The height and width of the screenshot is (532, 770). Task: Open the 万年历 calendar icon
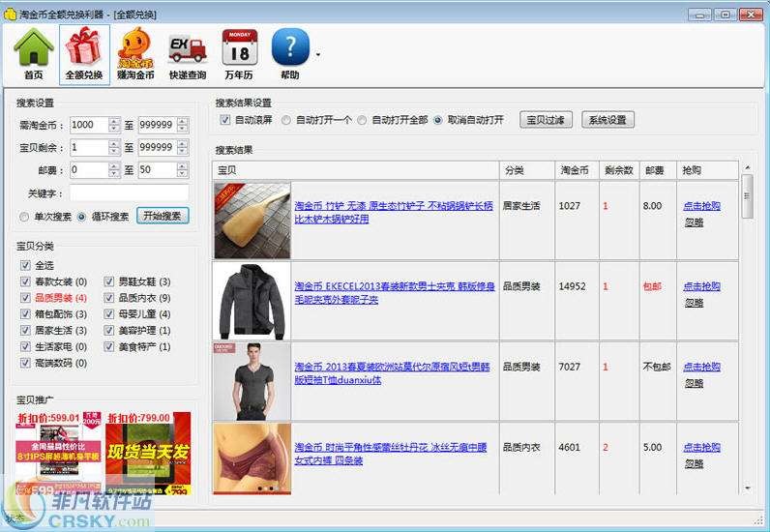click(x=239, y=54)
